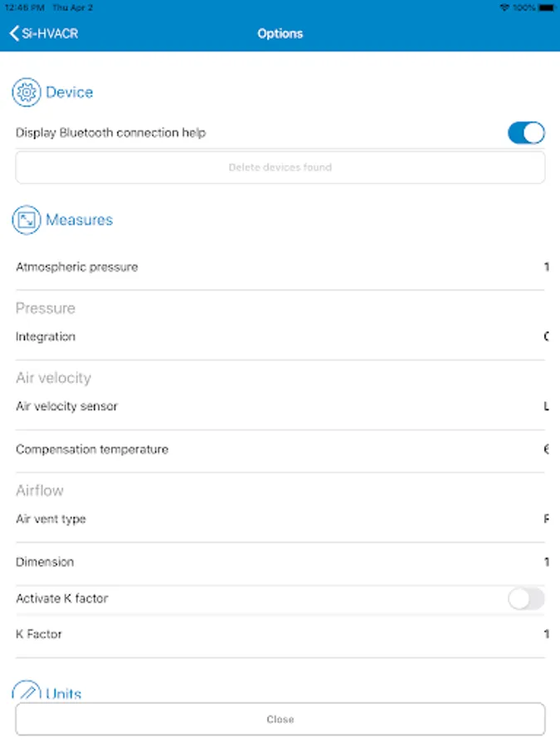Open the Air vent type selector

280,520
